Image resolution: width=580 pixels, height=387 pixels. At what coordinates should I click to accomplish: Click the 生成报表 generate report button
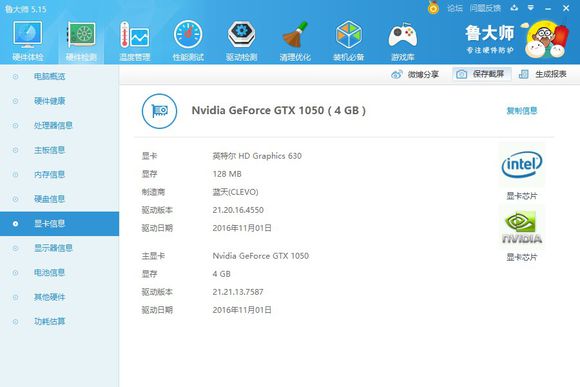point(543,74)
